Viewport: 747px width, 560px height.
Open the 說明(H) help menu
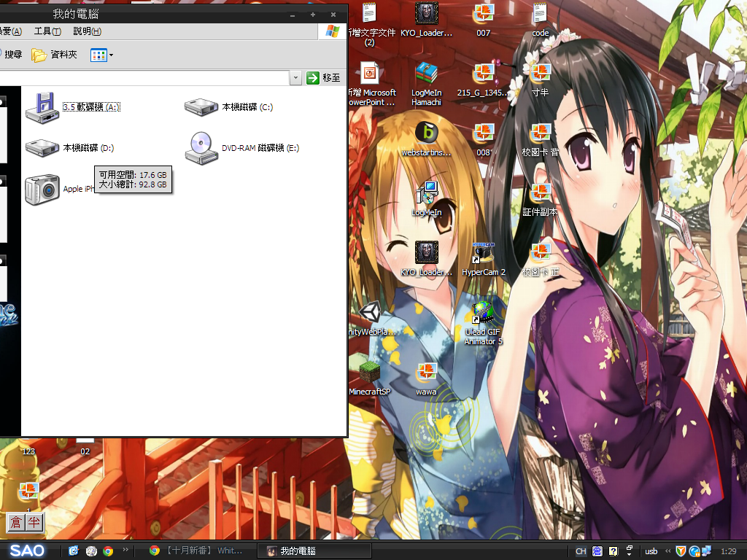(x=87, y=31)
